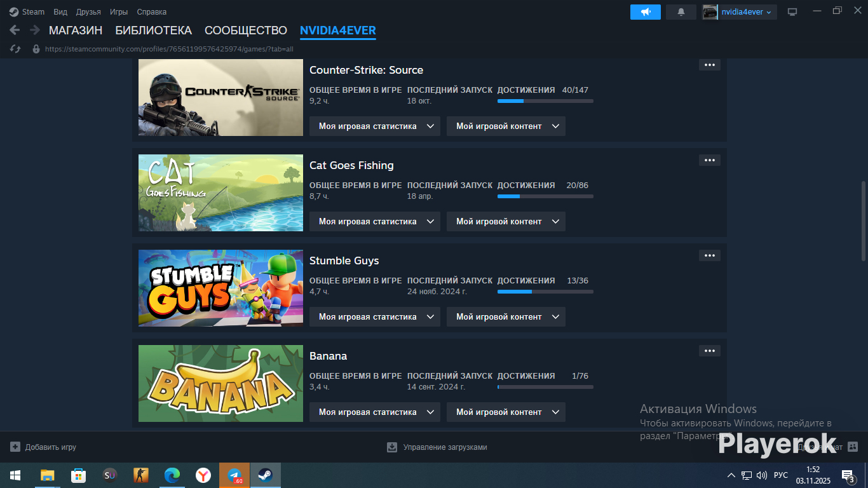Open the Windows notification center
This screenshot has height=488, width=868.
tap(848, 475)
